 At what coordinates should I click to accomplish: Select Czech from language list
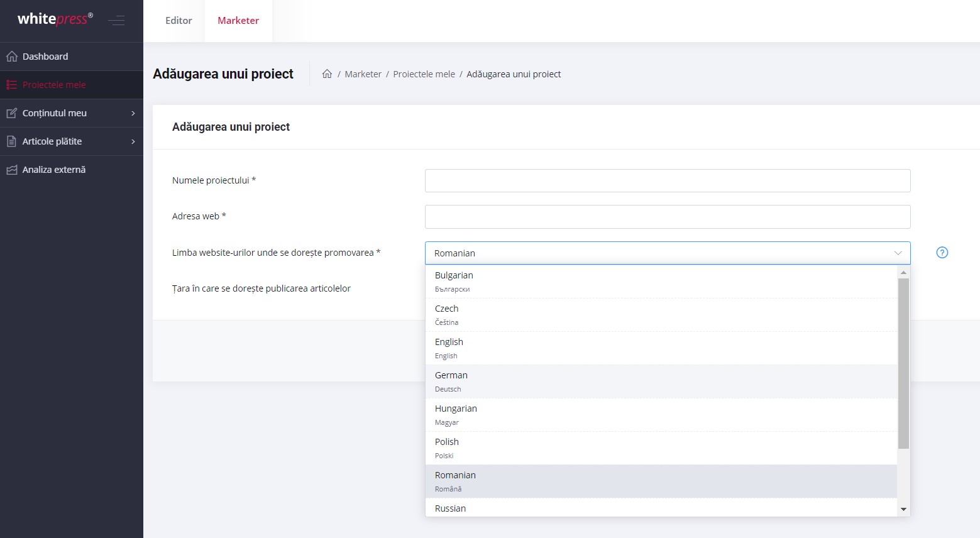pos(661,315)
